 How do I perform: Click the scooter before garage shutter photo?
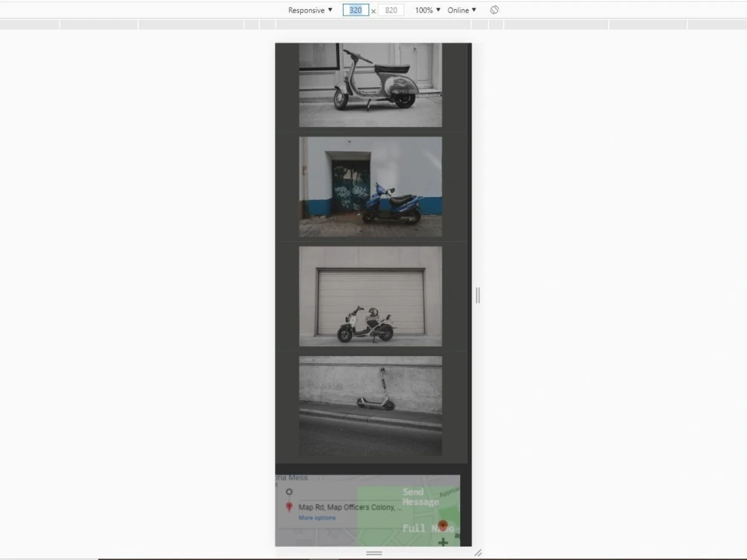371,296
